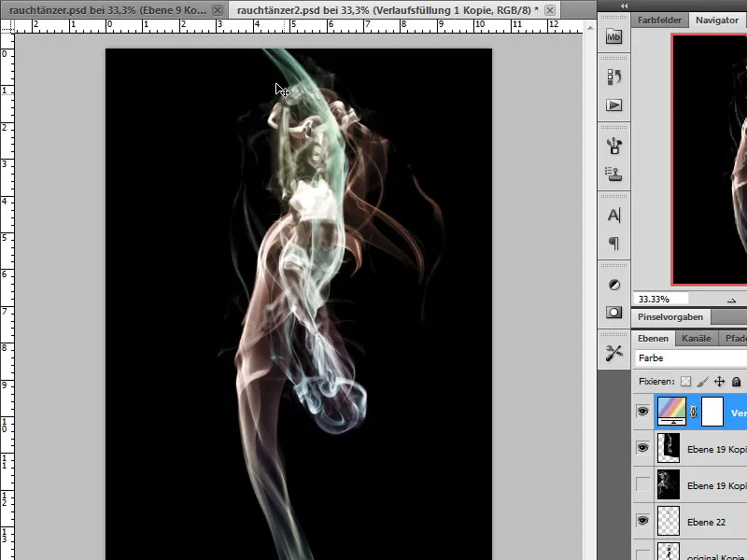Click the Navigator zoom out mountain icon
747x560 pixels.
731,300
